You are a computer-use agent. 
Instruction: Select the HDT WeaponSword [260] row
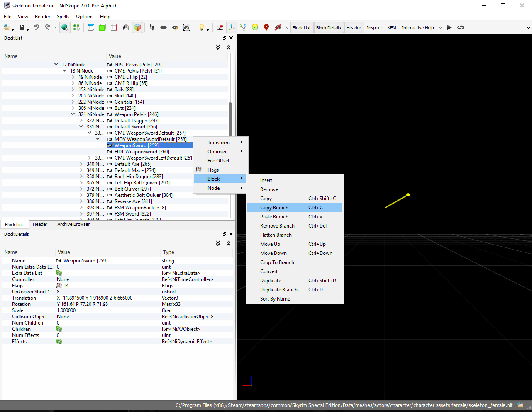142,152
